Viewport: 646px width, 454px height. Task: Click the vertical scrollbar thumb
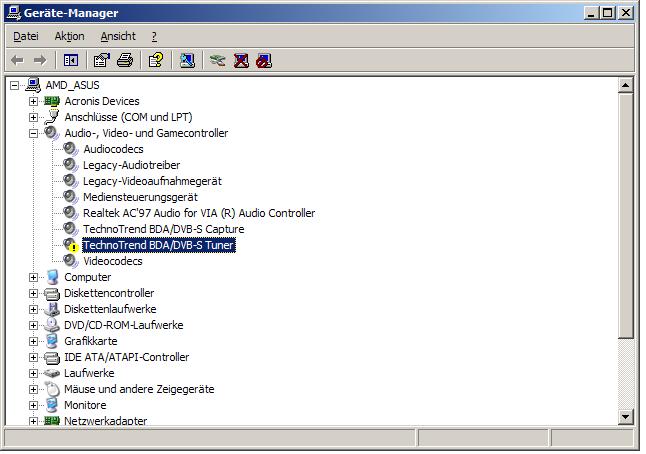point(625,215)
